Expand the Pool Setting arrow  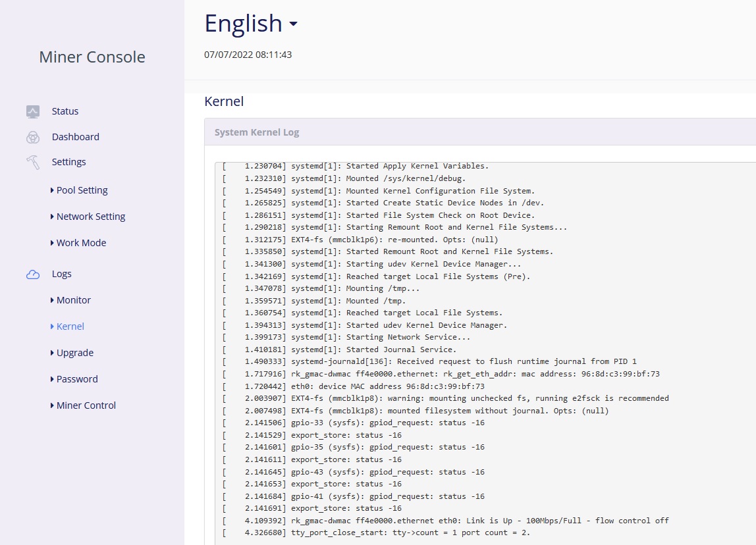click(x=52, y=190)
